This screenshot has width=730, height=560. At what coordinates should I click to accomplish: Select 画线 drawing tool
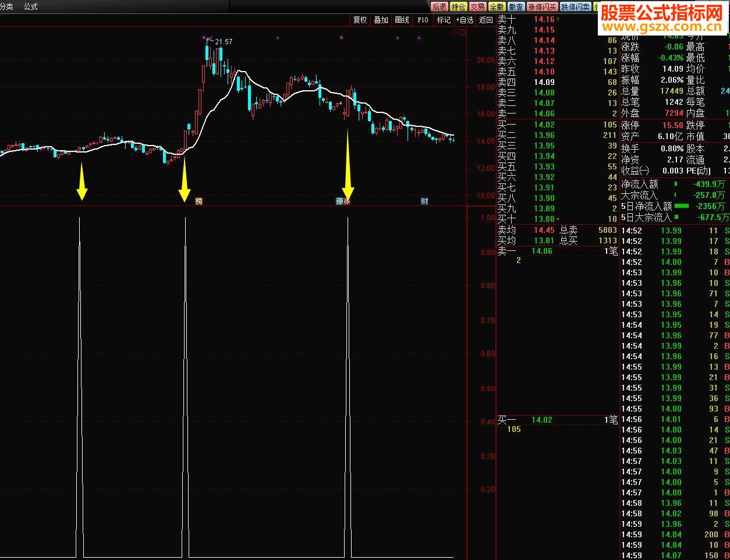click(x=402, y=20)
